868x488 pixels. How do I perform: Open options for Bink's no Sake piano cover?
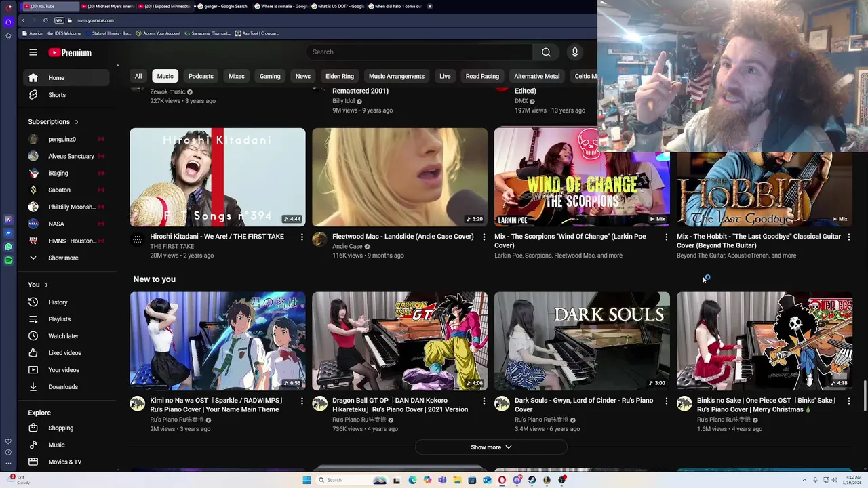pos(848,401)
